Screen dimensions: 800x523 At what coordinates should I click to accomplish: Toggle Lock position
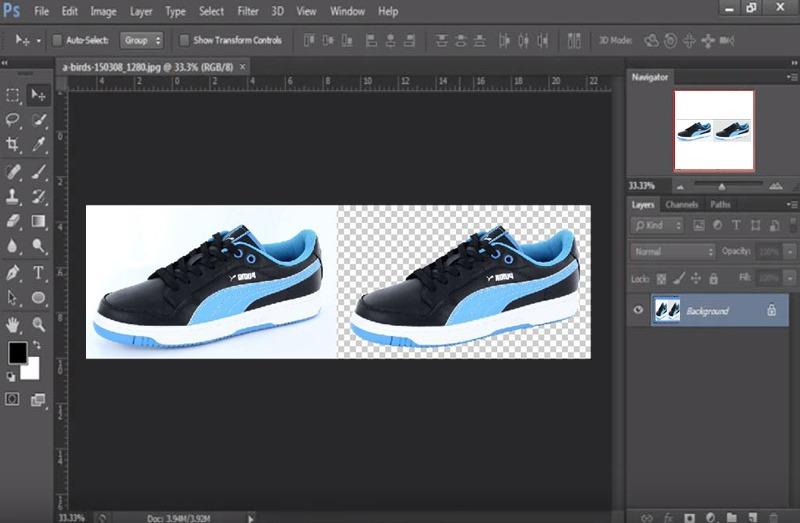(x=696, y=279)
